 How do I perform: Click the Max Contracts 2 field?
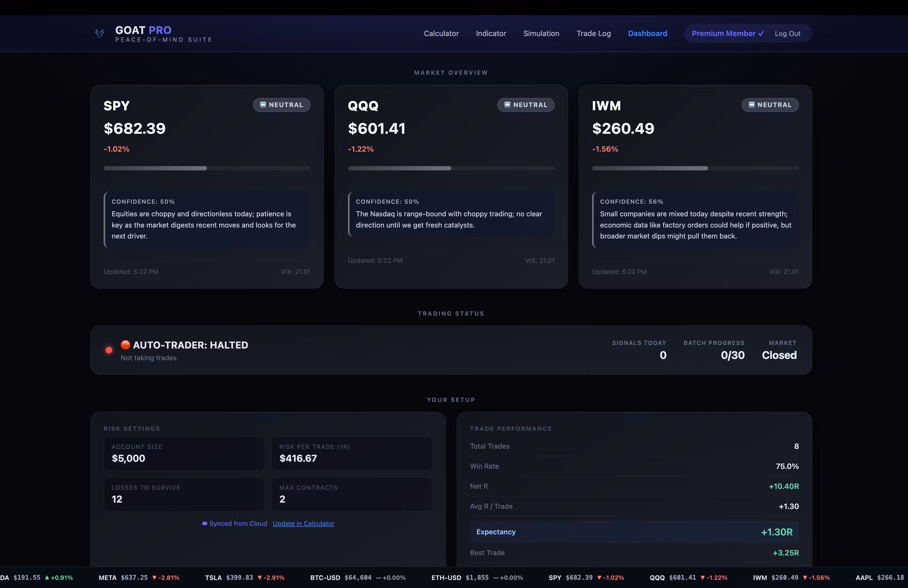point(352,494)
